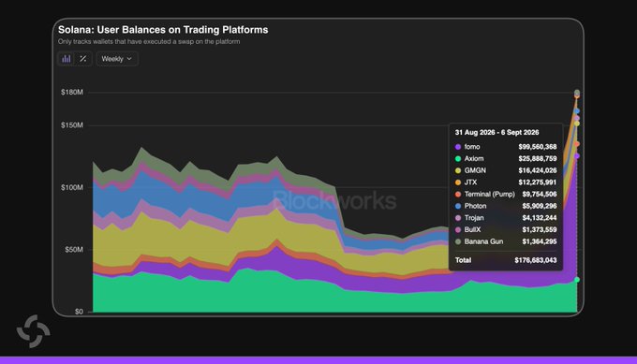This screenshot has width=637, height=364.
Task: Click the GMGN yellow legend dot
Action: tap(458, 170)
